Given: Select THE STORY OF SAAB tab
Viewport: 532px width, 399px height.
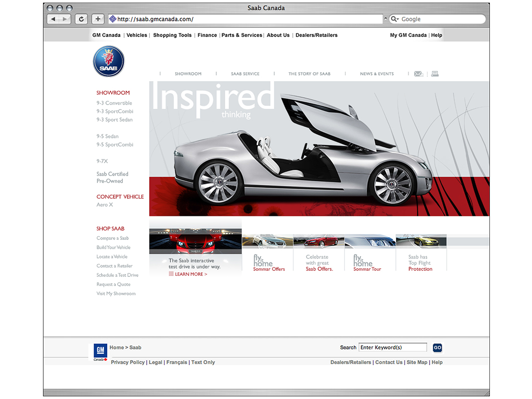Looking at the screenshot, I should tap(309, 74).
